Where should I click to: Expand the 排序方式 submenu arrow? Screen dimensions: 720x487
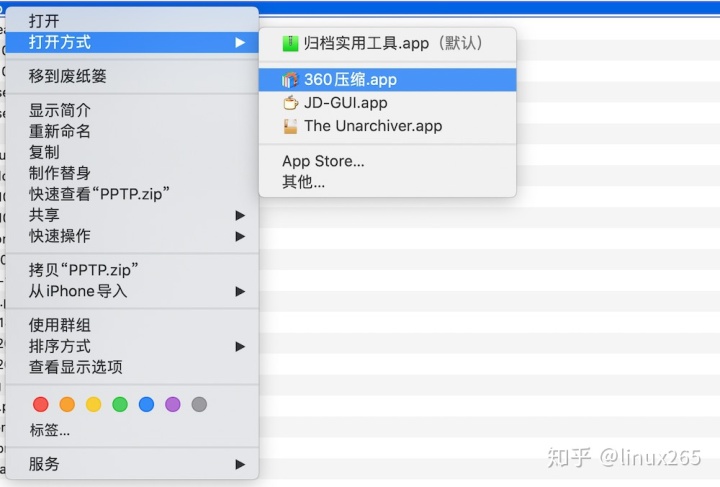coord(240,347)
